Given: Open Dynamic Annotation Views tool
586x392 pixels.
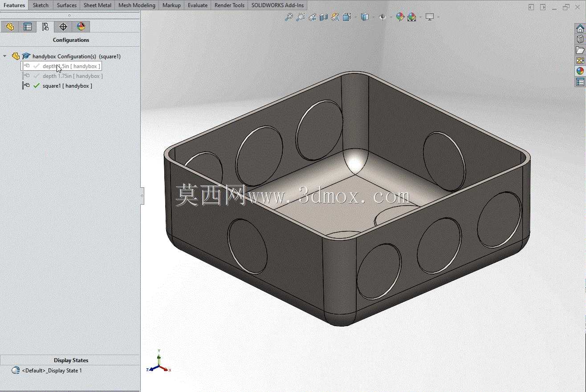Looking at the screenshot, I should 335,17.
